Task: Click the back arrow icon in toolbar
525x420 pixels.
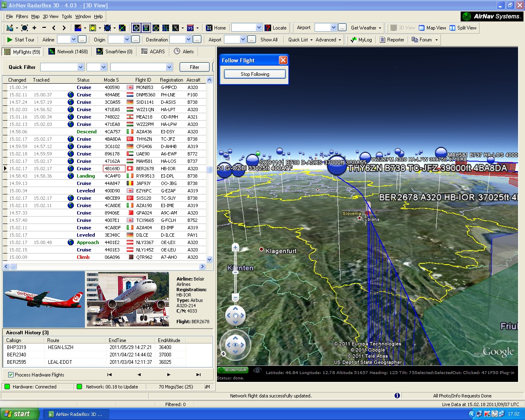Action: (x=54, y=28)
